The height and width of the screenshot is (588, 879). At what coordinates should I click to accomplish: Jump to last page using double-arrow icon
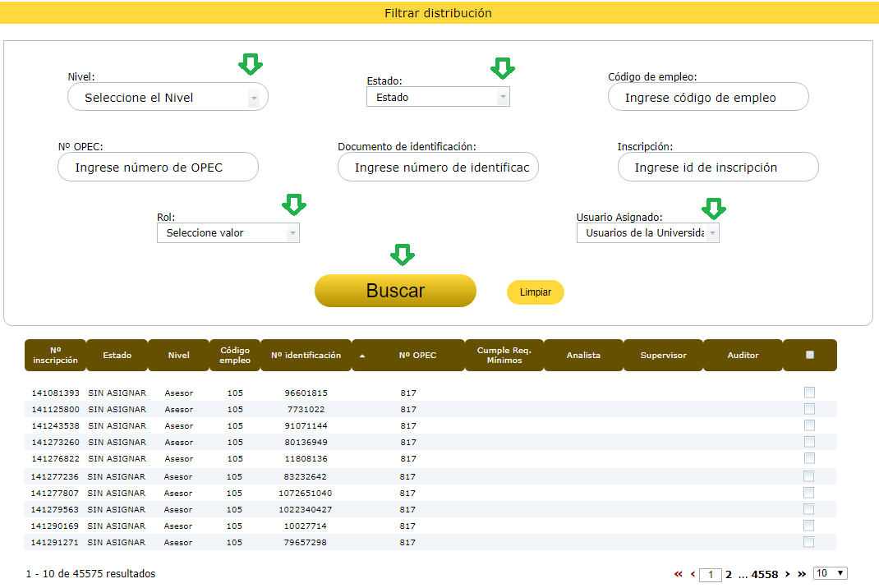pyautogui.click(x=802, y=574)
